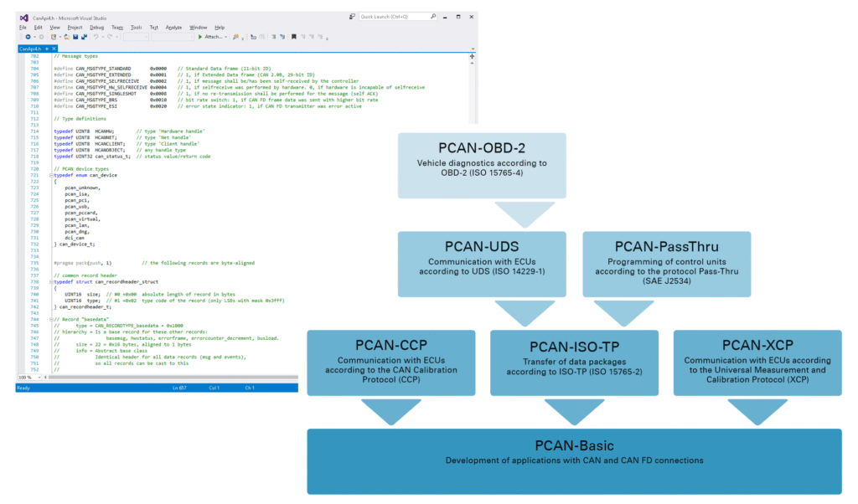Click the bookmark icon in the toolbar
858x504 pixels.
click(293, 37)
